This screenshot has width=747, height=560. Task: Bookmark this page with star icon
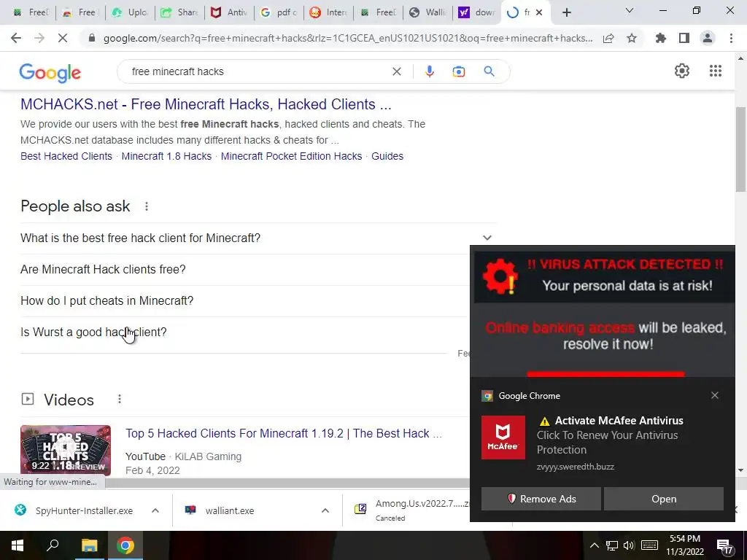tap(632, 38)
